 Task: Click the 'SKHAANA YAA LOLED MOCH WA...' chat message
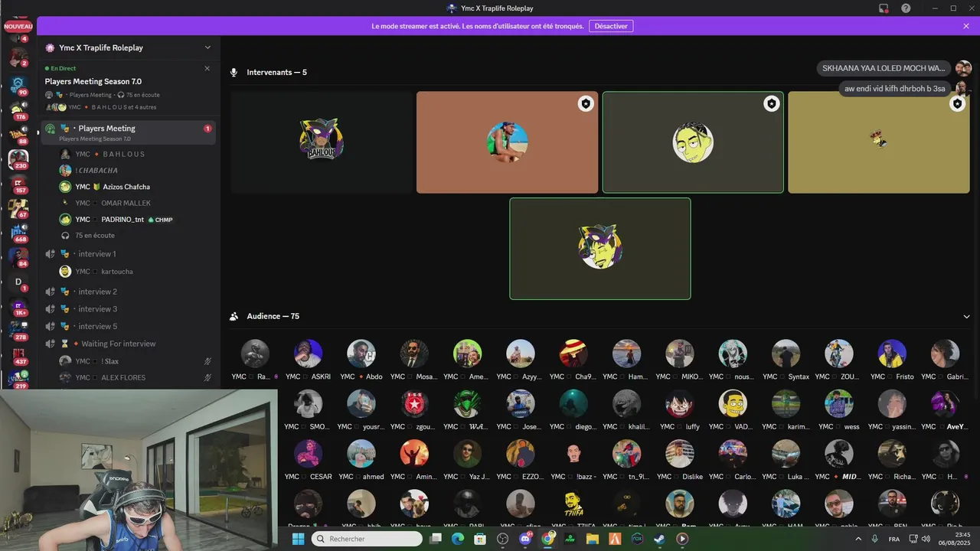click(884, 68)
